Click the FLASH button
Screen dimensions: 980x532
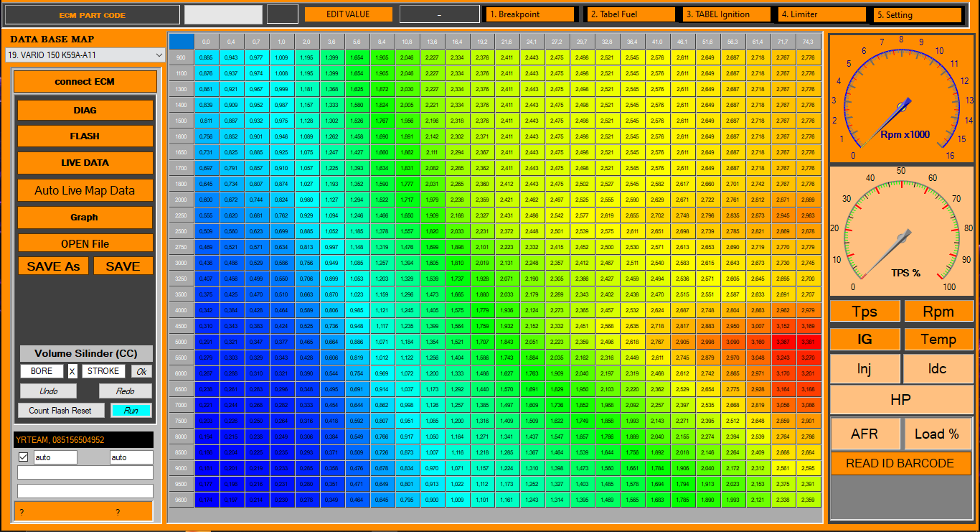85,136
